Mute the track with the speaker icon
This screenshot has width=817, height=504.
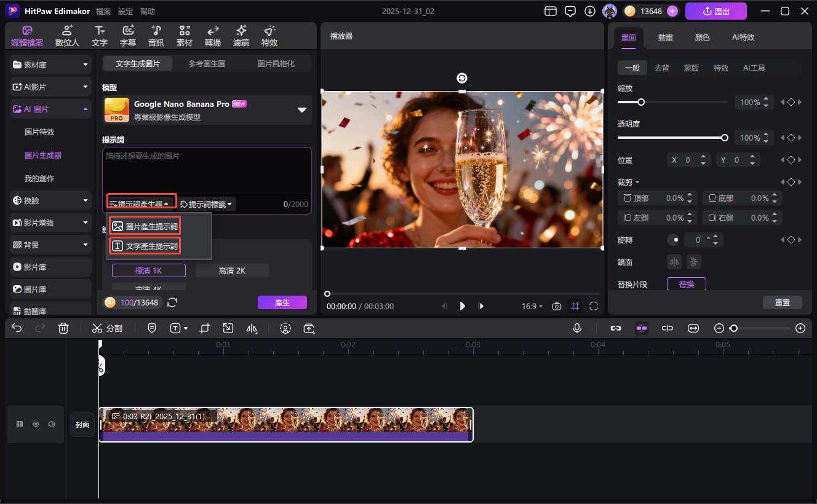click(52, 424)
